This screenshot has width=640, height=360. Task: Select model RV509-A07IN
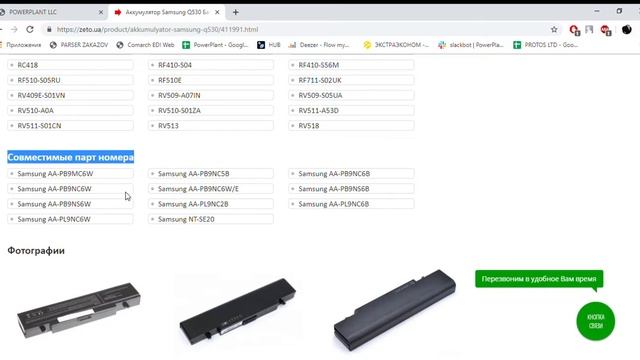pyautogui.click(x=211, y=95)
